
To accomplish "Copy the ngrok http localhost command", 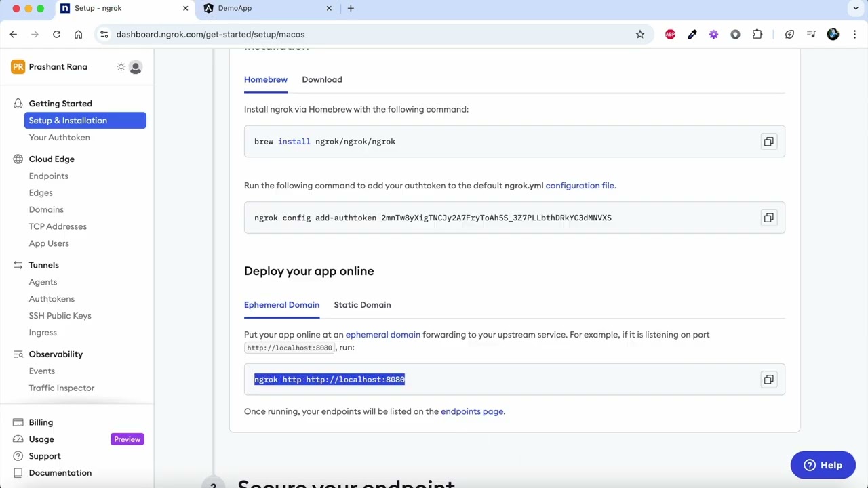I will pos(768,380).
